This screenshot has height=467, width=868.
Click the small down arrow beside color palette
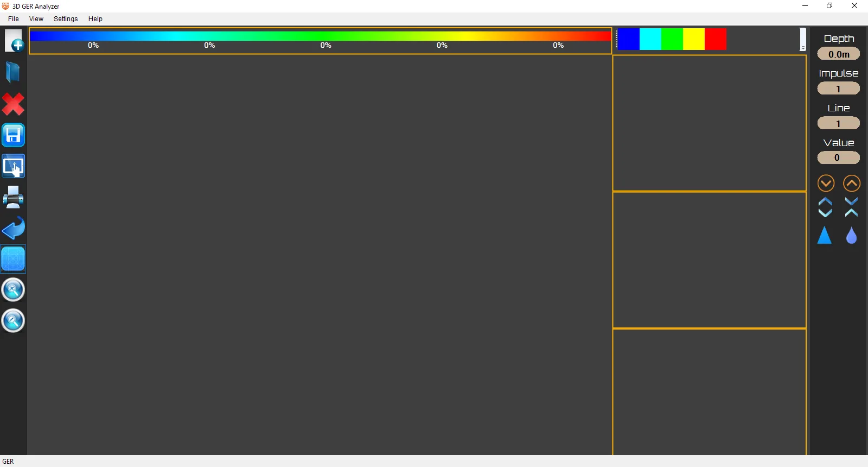[803, 48]
